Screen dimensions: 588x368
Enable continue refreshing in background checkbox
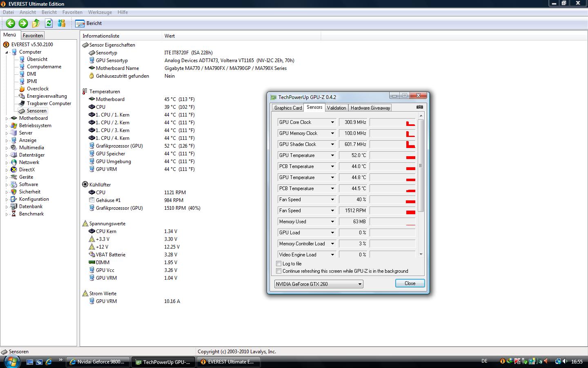(279, 271)
